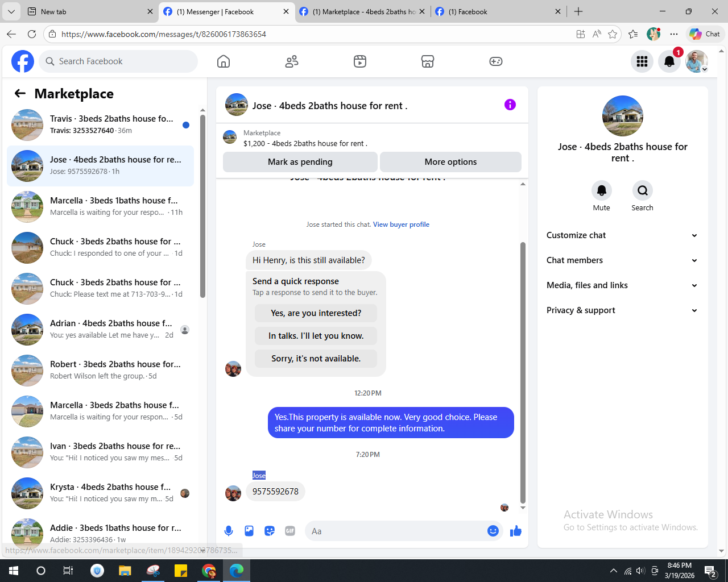Open Chrome from taskbar
Viewport: 728px width, 582px height.
[209, 571]
